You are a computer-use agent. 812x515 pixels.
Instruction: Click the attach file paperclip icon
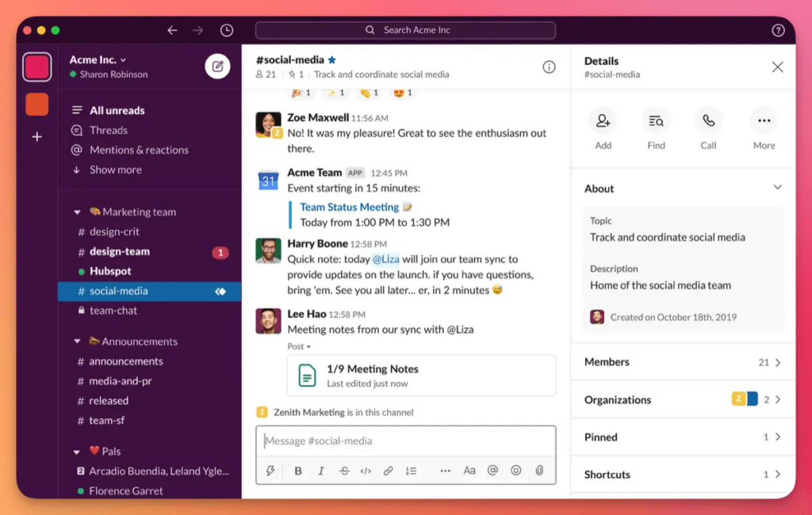pyautogui.click(x=540, y=470)
